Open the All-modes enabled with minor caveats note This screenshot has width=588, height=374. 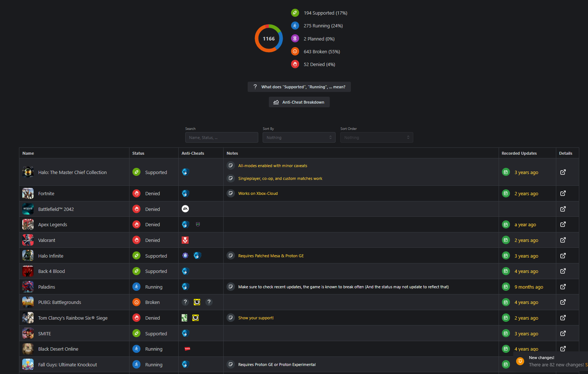(272, 166)
